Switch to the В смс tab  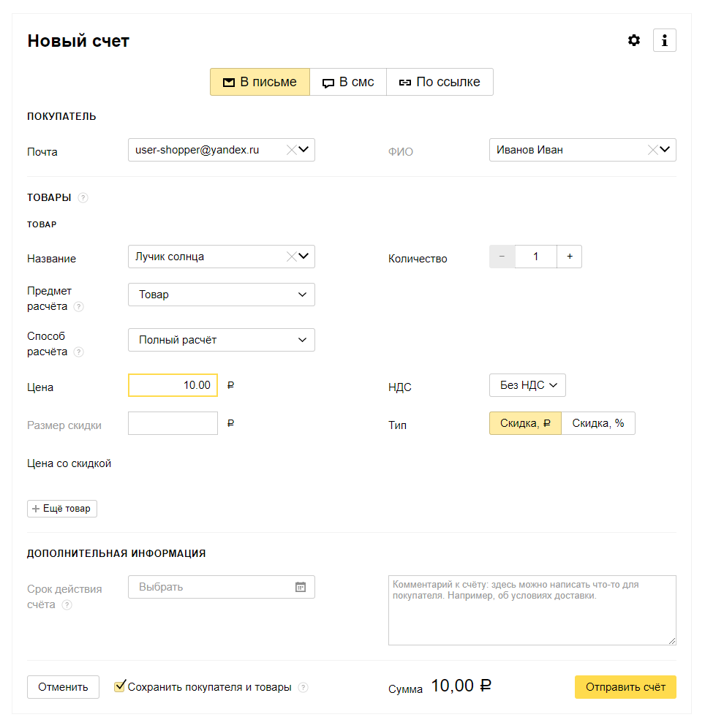tap(348, 82)
